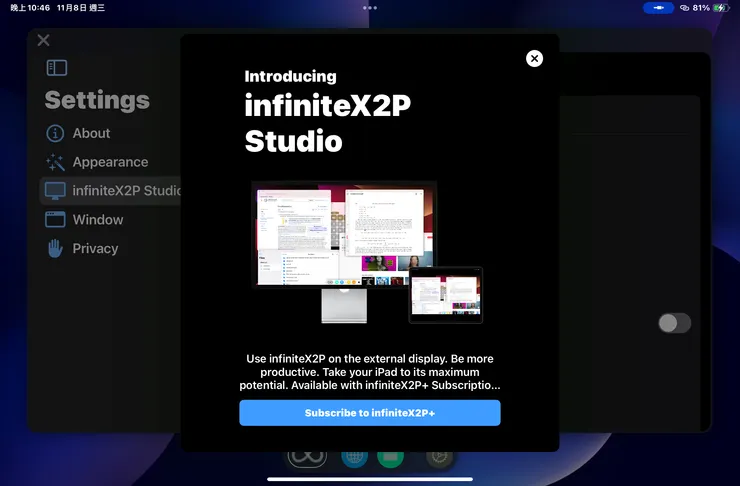
Task: Open the Window settings section
Action: point(84,220)
